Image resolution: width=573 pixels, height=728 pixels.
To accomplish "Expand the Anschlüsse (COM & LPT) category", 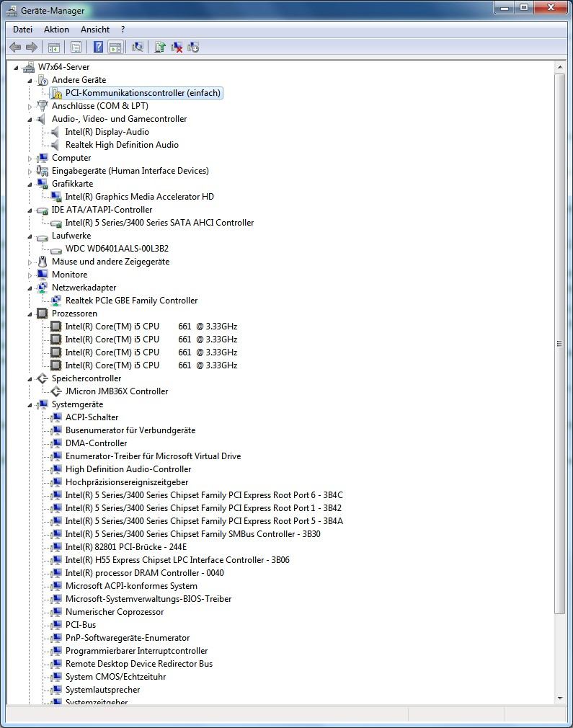I will 30,107.
